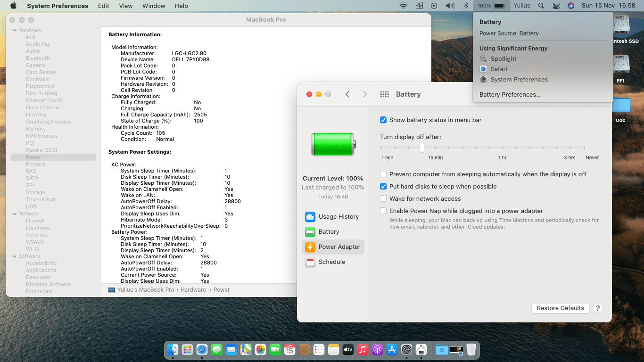This screenshot has height=362, width=644.
Task: Collapse the Network section in the sidebar
Action: (x=14, y=214)
